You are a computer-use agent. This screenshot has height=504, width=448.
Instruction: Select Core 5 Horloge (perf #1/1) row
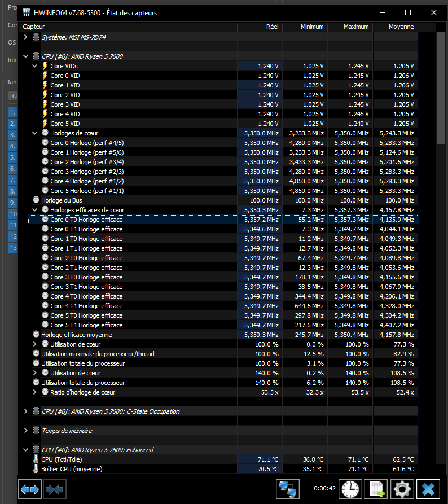[x=223, y=191]
